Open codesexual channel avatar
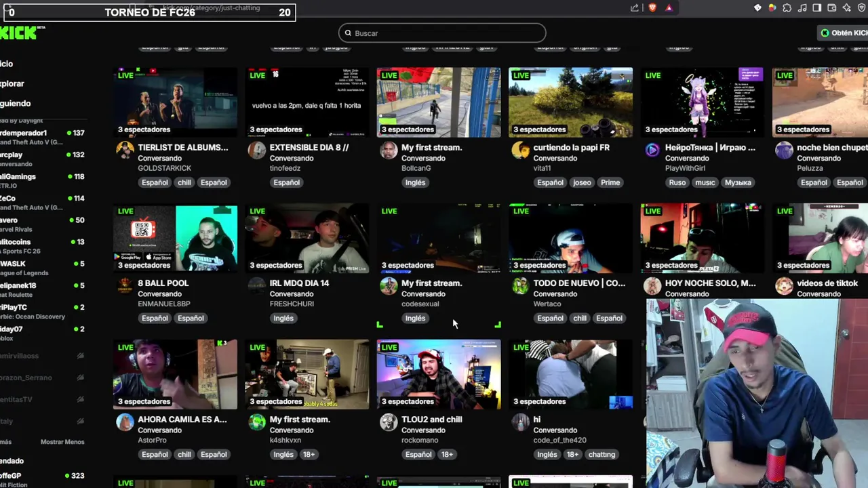 [x=389, y=286]
